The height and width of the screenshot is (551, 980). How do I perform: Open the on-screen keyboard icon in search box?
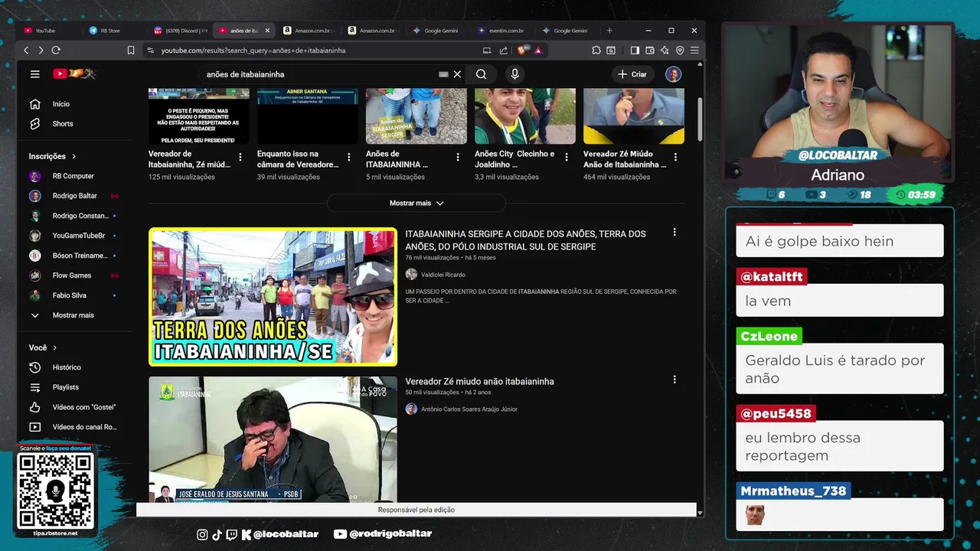pyautogui.click(x=443, y=74)
